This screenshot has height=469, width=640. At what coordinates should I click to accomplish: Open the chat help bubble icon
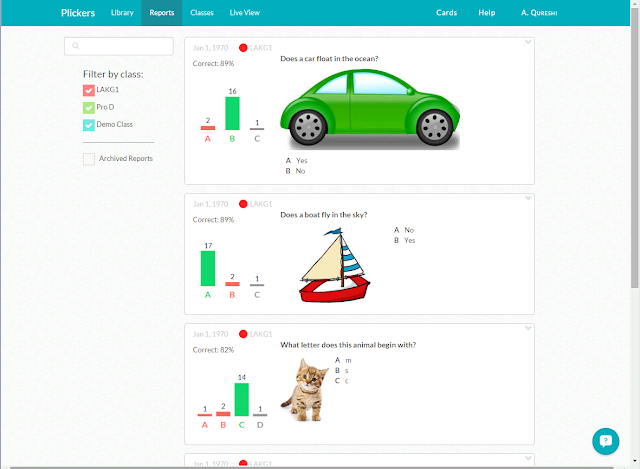(x=605, y=441)
